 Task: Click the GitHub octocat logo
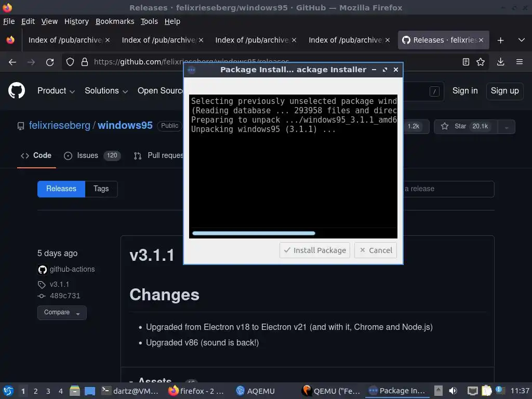[16, 90]
